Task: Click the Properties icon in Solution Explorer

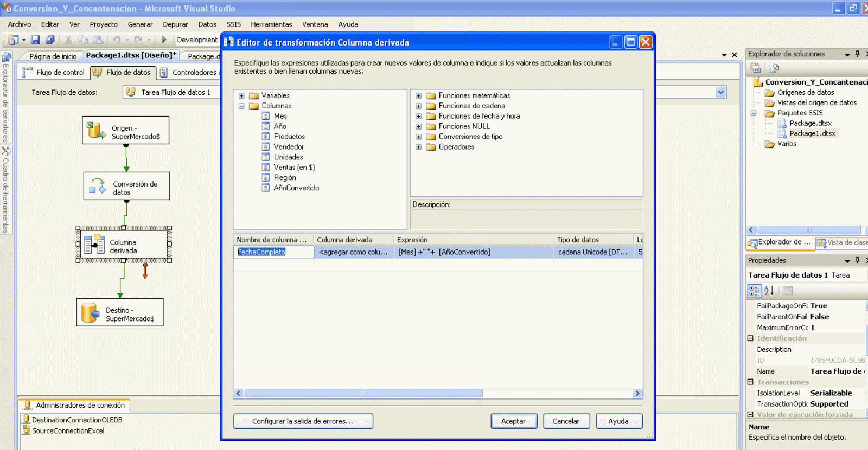Action: coord(756,68)
